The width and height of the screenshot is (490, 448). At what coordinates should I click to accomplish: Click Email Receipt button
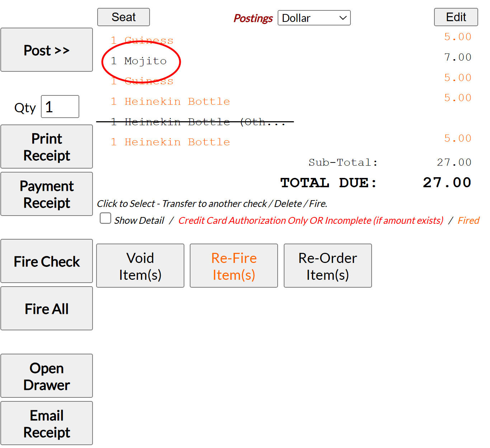pos(47,423)
